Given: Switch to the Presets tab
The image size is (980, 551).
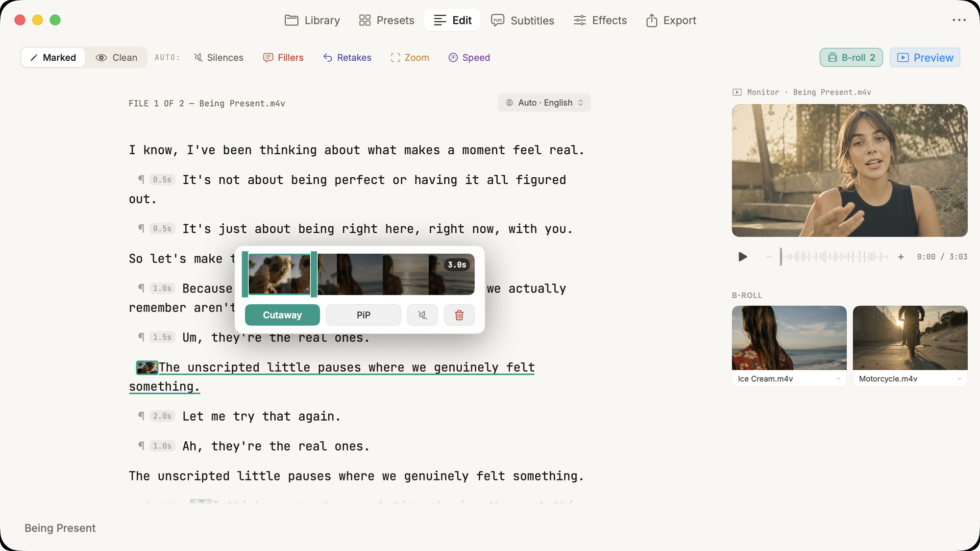Looking at the screenshot, I should point(386,20).
